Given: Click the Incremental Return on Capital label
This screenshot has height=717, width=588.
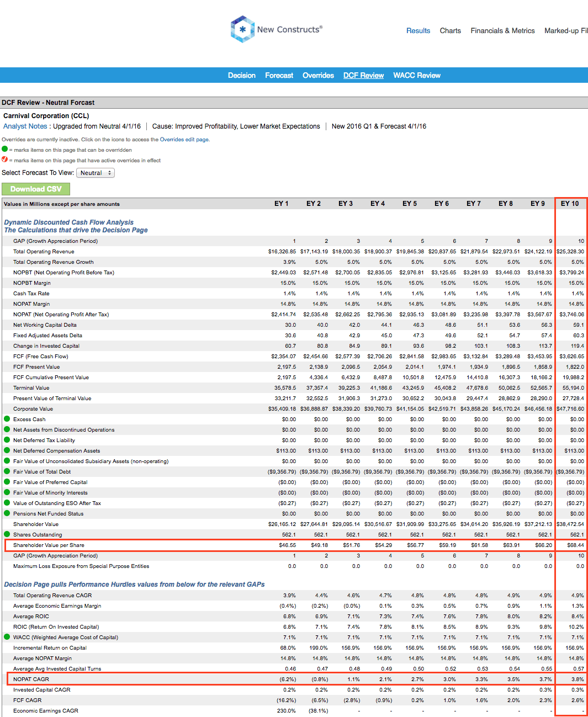Looking at the screenshot, I should (50, 648).
